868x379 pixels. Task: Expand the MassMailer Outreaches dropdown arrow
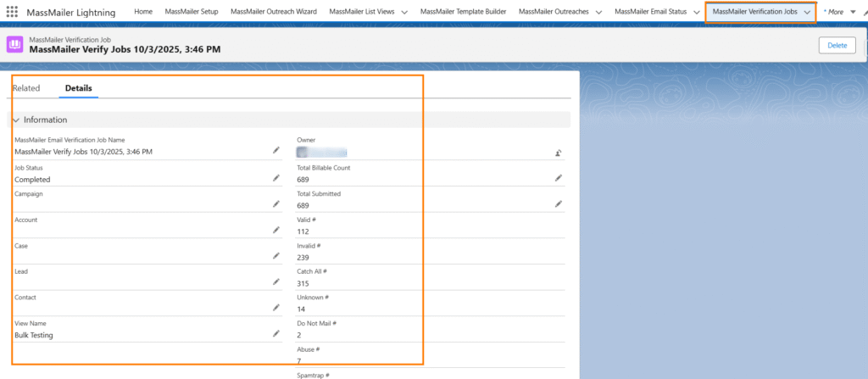[x=598, y=12]
